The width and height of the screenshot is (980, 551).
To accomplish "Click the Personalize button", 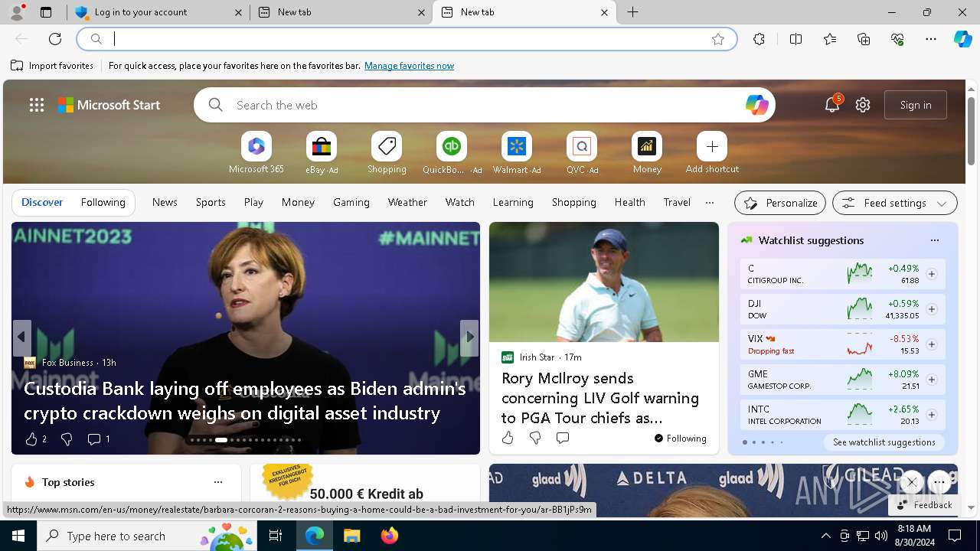I will click(780, 203).
